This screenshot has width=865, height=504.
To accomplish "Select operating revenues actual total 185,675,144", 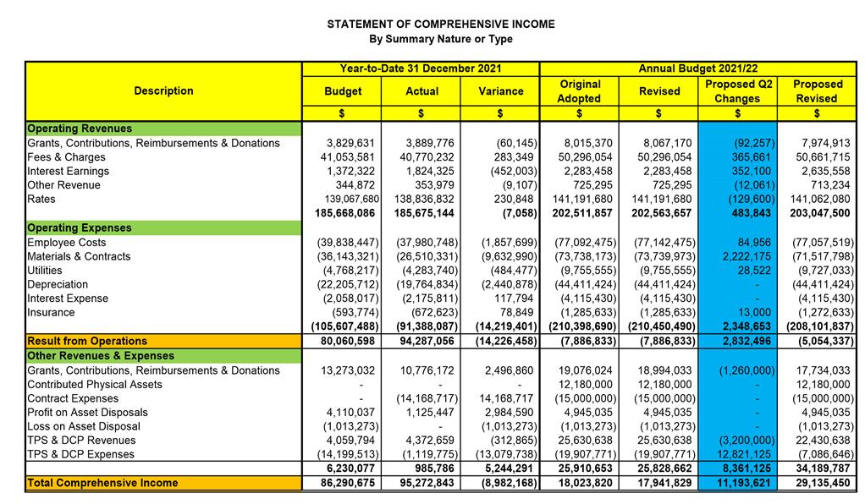I will click(x=424, y=213).
